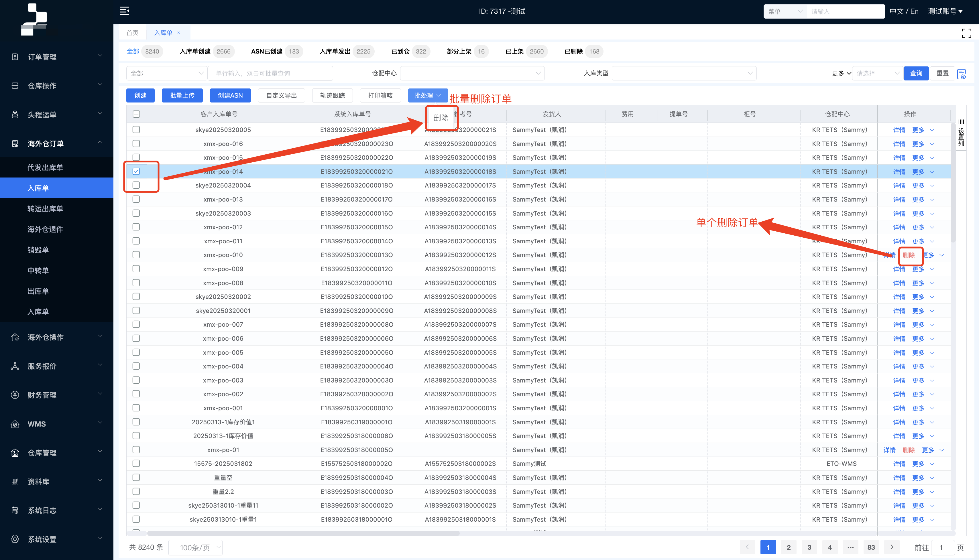This screenshot has height=560, width=979.
Task: Click 删除 in the 批处理 popup menu
Action: tap(441, 118)
